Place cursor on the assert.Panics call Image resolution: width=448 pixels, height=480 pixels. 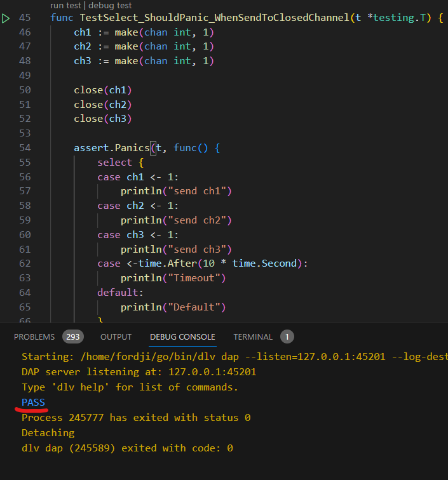tap(111, 148)
